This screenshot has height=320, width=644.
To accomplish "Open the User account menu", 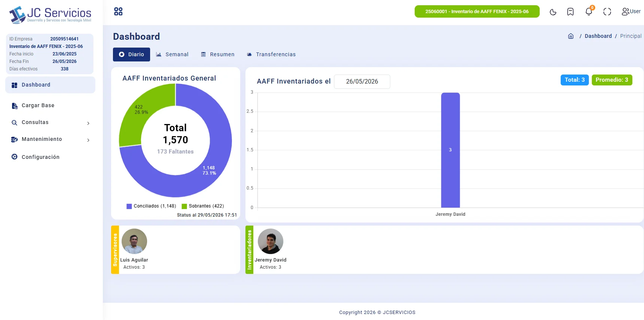I will click(x=631, y=12).
